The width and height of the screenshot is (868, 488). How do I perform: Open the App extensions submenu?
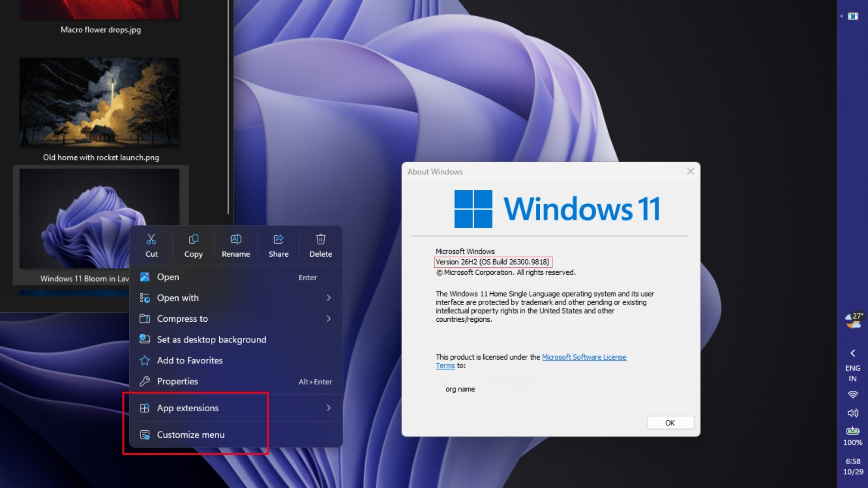236,408
